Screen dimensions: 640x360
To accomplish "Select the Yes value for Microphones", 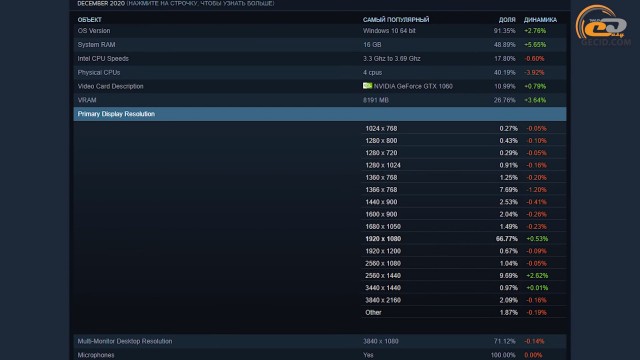I will click(x=368, y=355).
